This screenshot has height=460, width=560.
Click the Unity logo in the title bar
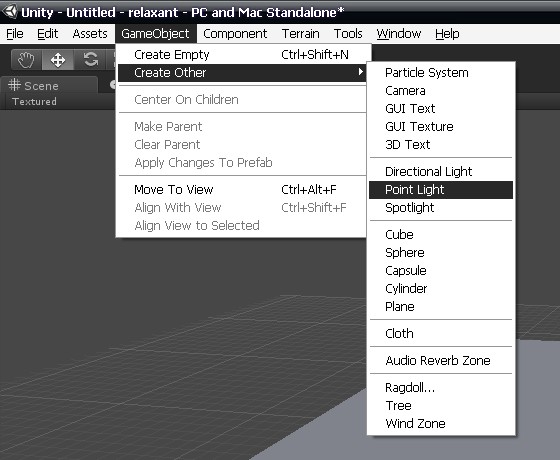point(9,11)
